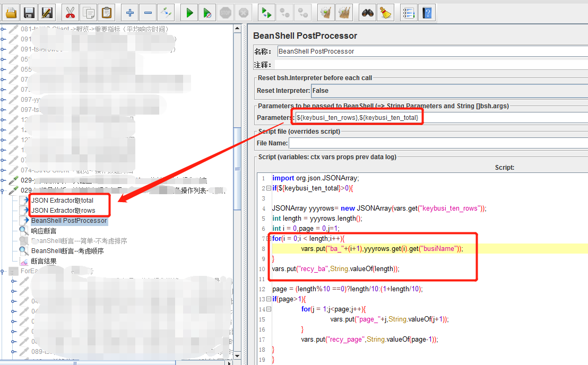
Task: Click the tree panel vertical scrollbar thumb
Action: pyautogui.click(x=237, y=169)
